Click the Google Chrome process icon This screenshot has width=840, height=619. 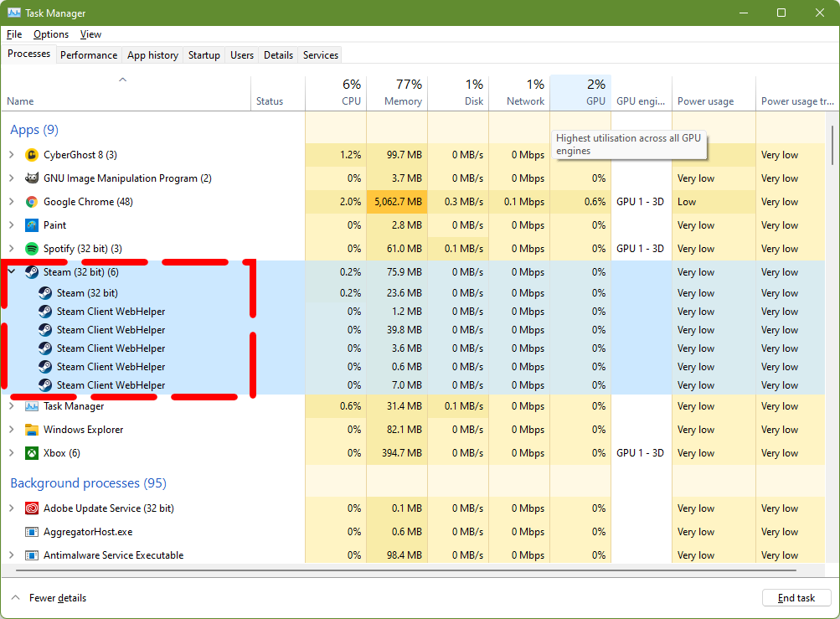32,202
